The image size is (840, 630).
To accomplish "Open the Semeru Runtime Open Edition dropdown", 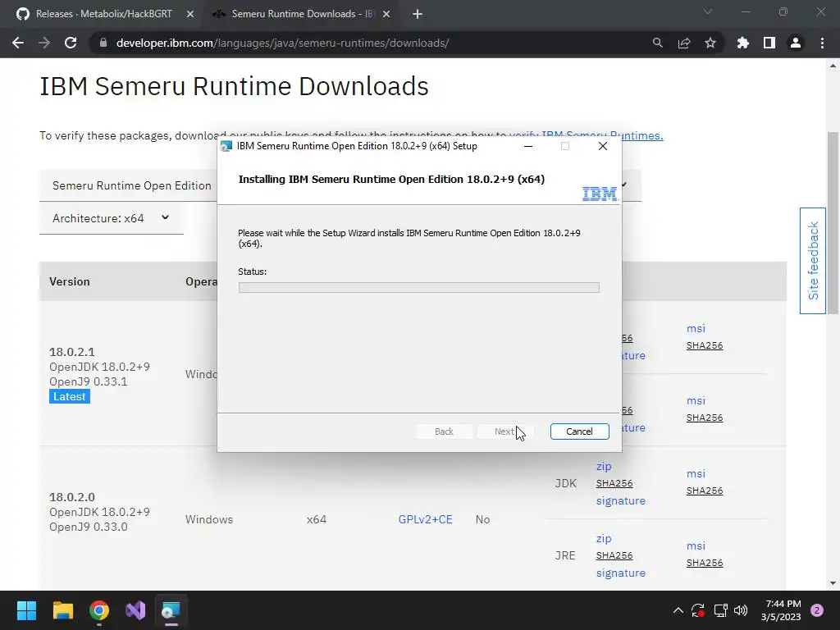I will 128,185.
